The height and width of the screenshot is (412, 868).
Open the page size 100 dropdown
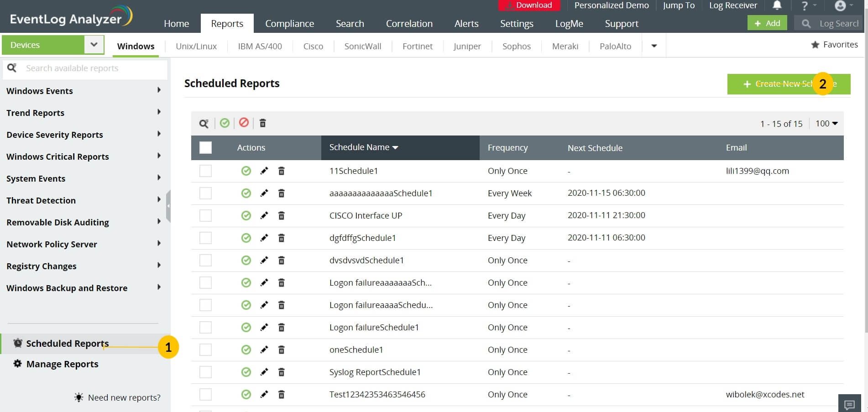click(x=826, y=124)
